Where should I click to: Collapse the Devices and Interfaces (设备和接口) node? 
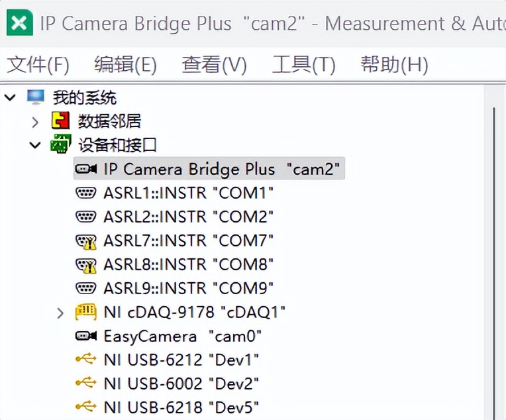(36, 145)
